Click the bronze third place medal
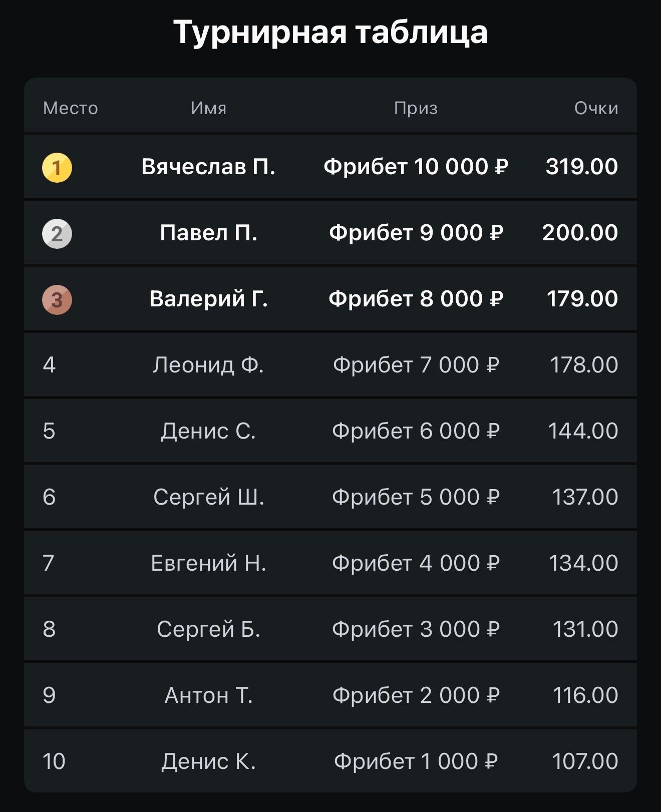Screen dimensions: 661x812 pos(57,300)
